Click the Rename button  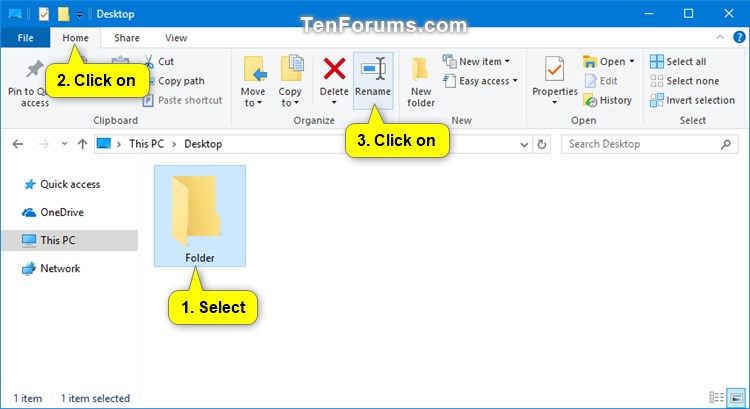click(373, 80)
